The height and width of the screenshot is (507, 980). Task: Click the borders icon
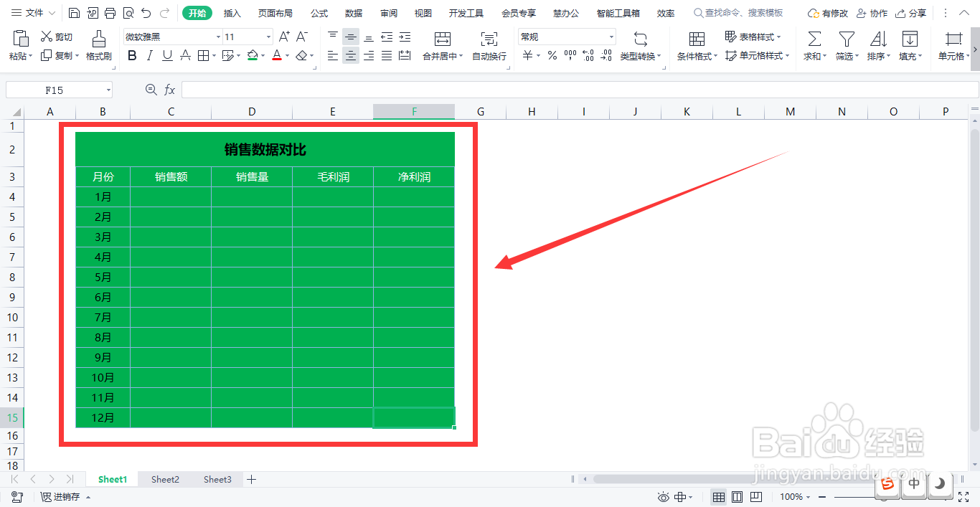pyautogui.click(x=203, y=55)
